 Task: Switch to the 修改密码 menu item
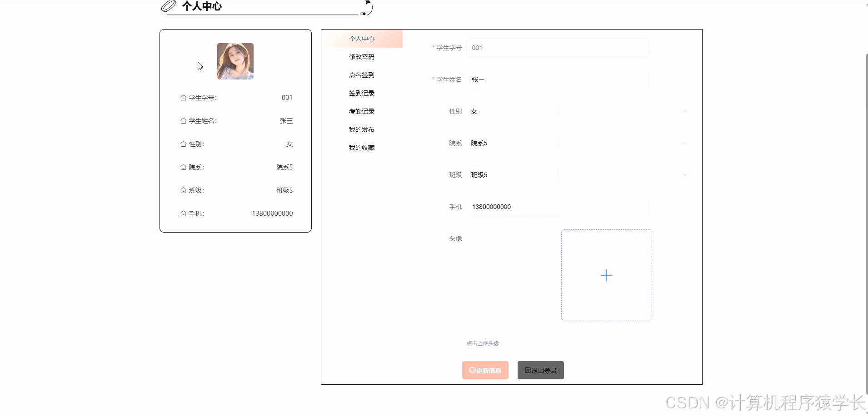362,56
